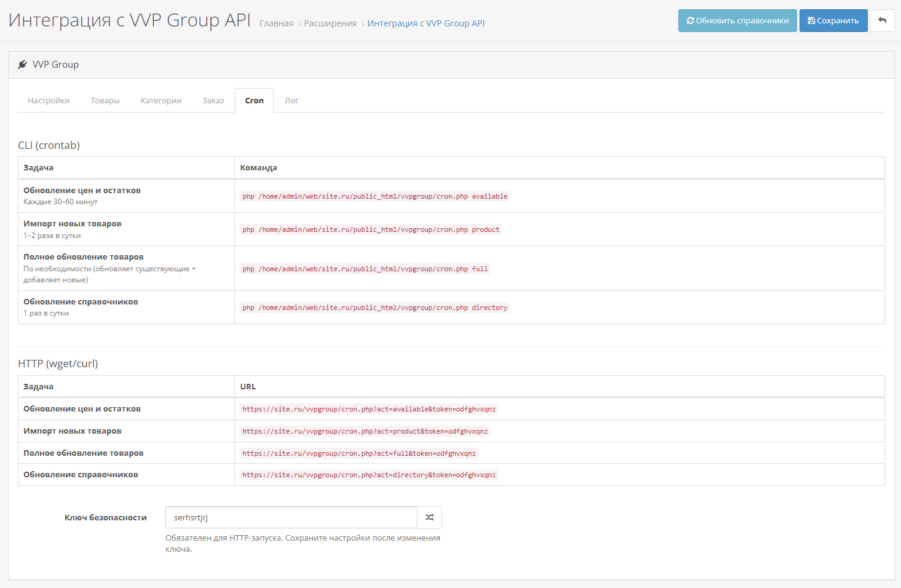Screen dimensions: 901x588
Task: Generate random security key with shuffle icon
Action: [429, 517]
